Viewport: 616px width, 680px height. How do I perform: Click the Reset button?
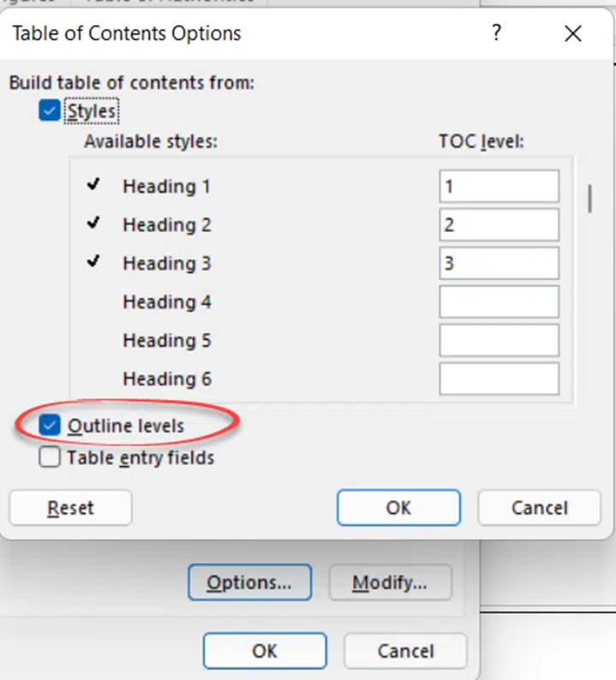(70, 508)
